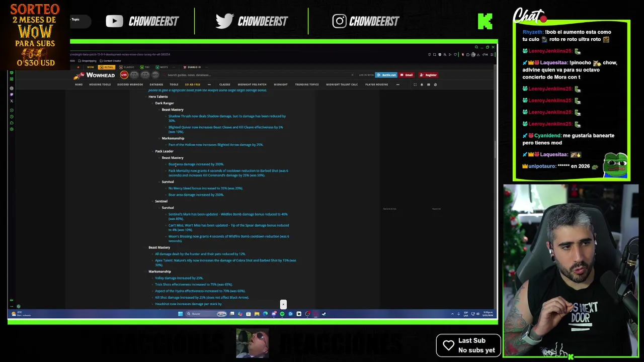Click the Blighted Quiver change note text
The height and width of the screenshot is (362, 644).
click(x=226, y=129)
